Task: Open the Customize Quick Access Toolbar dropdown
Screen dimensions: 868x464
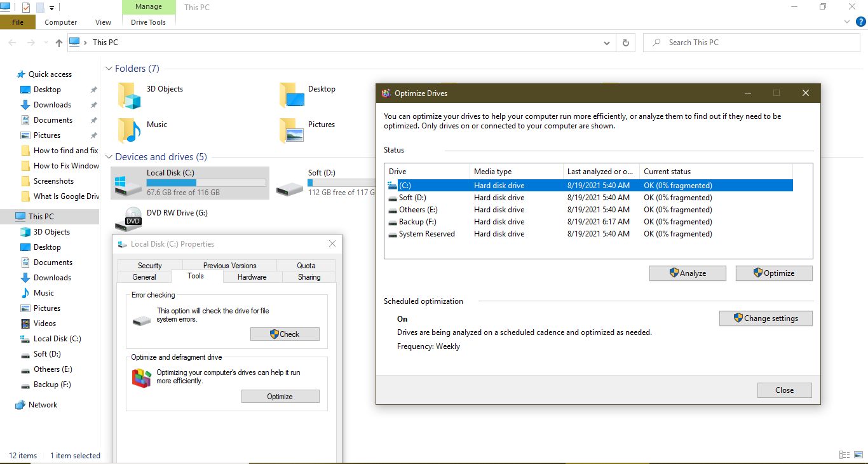Action: (51, 8)
